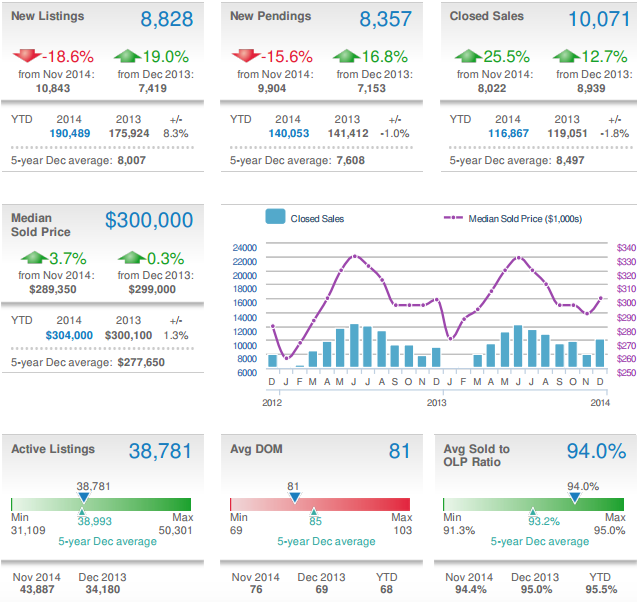
Task: Click the 2013 YTD closed sales total 119,051
Action: pos(568,133)
